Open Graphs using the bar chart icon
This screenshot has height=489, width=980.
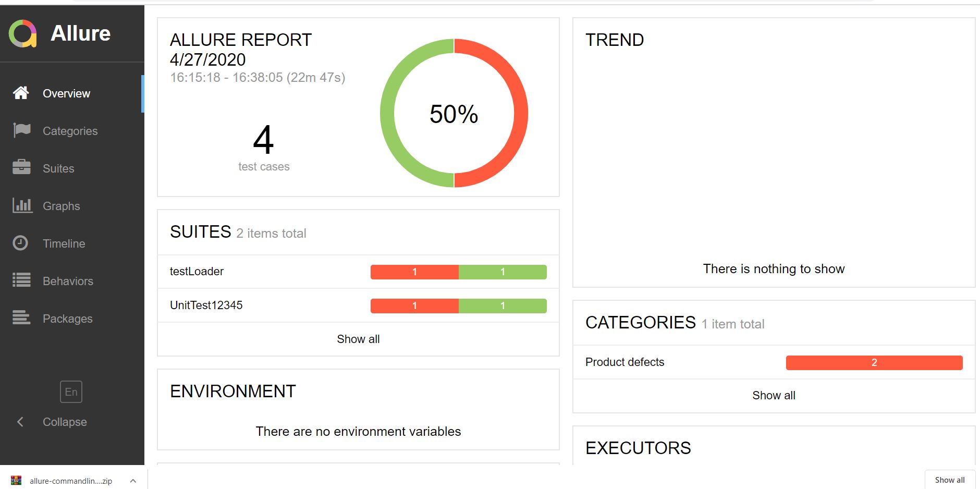point(22,205)
